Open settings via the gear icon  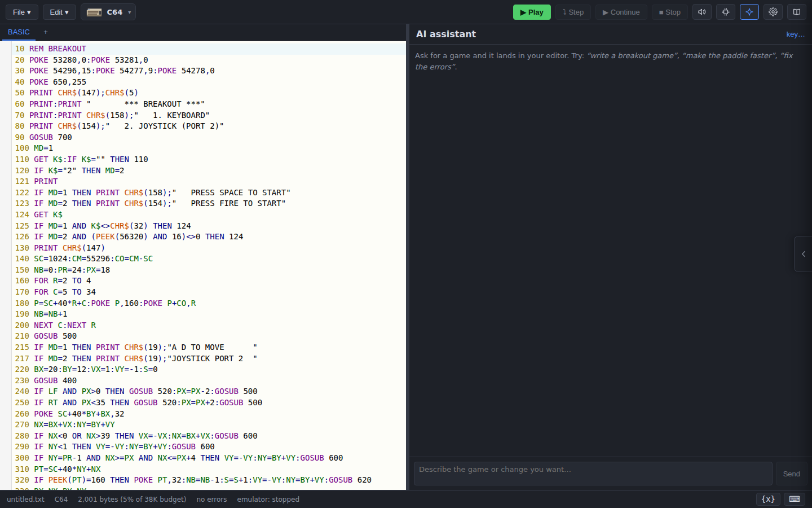pyautogui.click(x=773, y=12)
